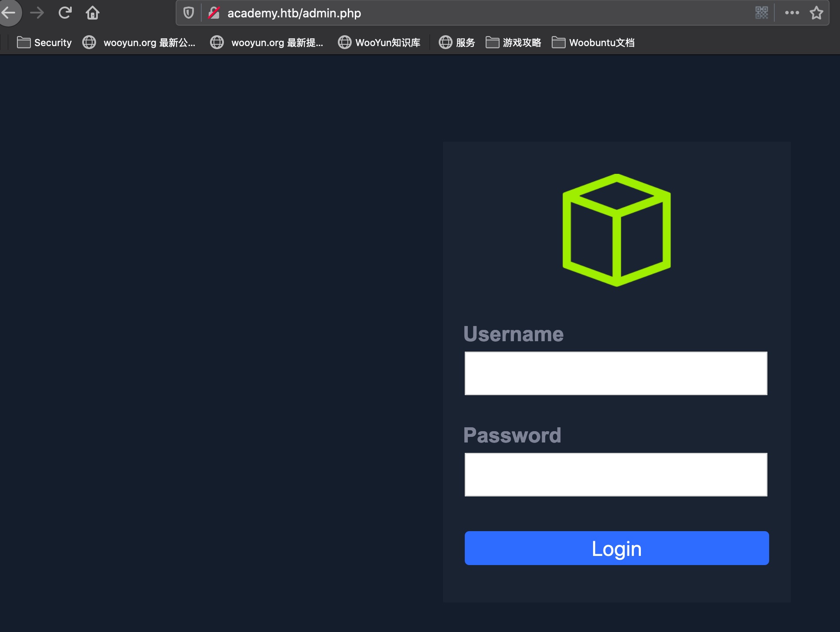The width and height of the screenshot is (840, 632).
Task: Reload the page with the refresh icon
Action: pos(65,13)
